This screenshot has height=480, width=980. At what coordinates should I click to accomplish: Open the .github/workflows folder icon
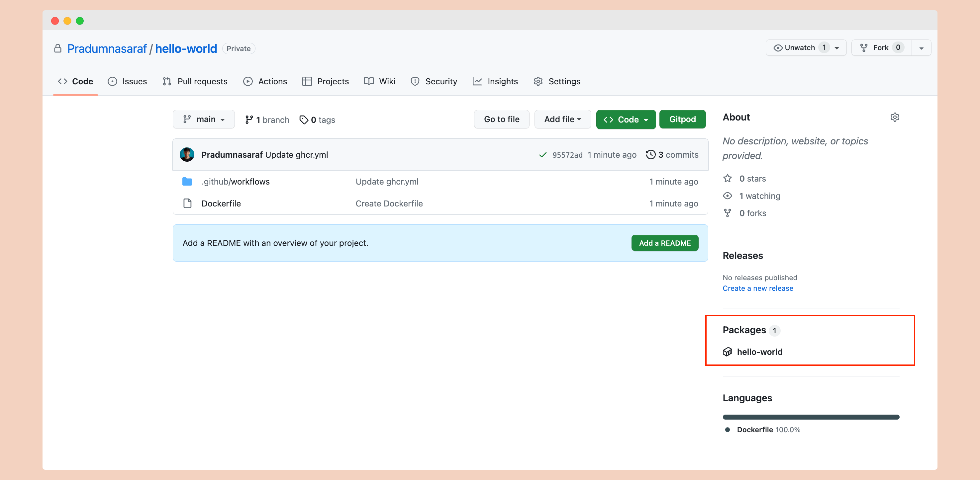187,182
